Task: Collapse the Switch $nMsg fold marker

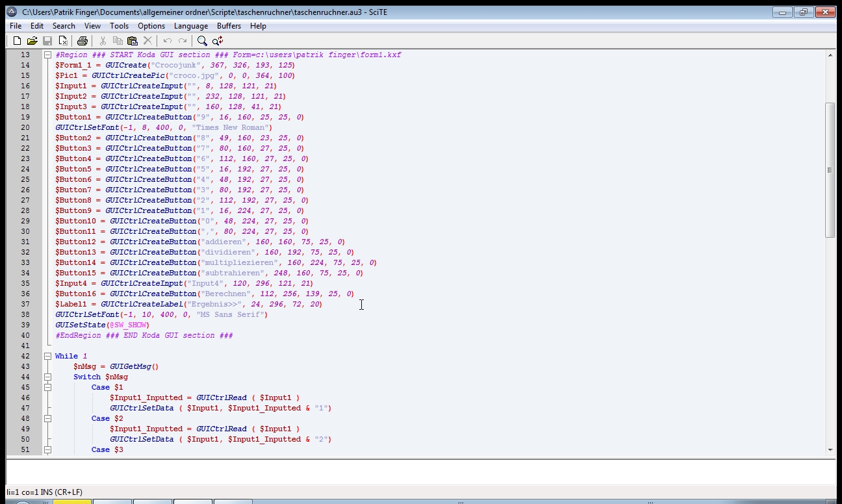Action: tap(47, 377)
